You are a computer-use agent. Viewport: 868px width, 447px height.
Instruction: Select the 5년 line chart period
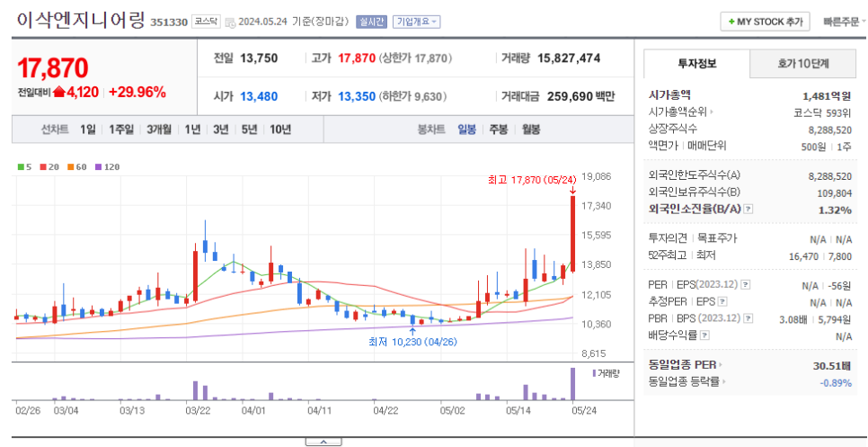(249, 130)
